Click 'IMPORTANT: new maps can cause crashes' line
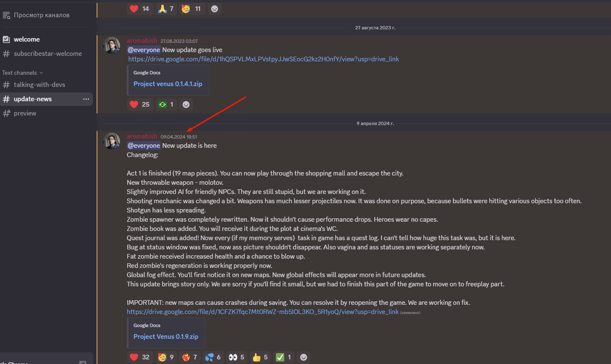 point(299,303)
